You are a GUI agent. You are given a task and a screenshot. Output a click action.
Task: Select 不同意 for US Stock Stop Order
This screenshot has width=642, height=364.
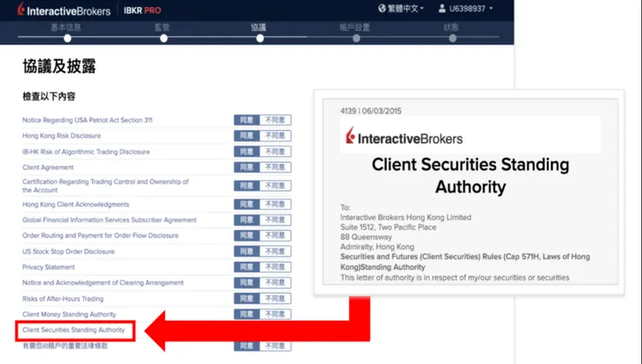pos(275,251)
